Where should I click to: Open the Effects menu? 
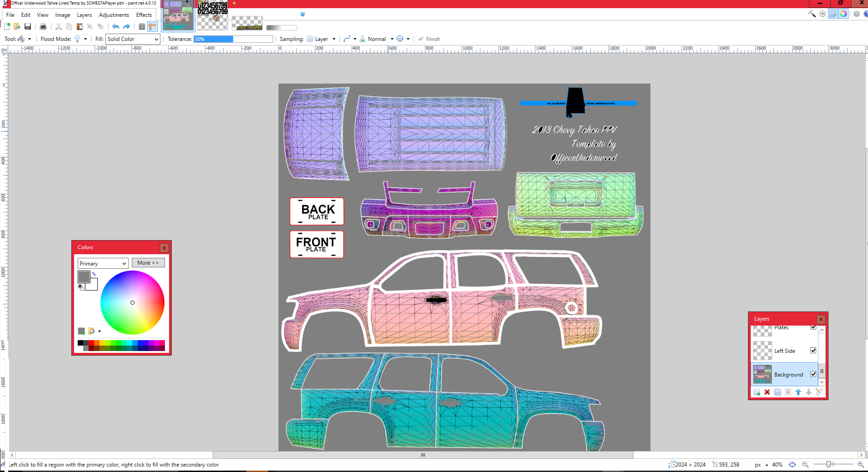(144, 15)
